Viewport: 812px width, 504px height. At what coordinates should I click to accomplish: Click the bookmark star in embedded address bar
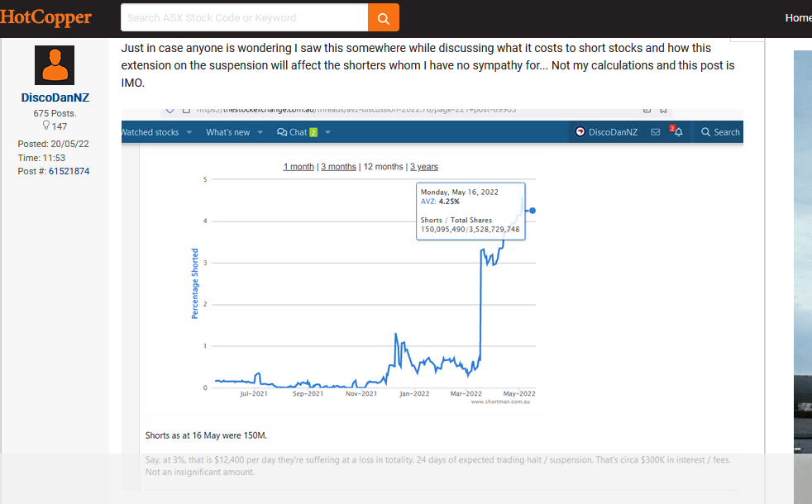pos(663,110)
